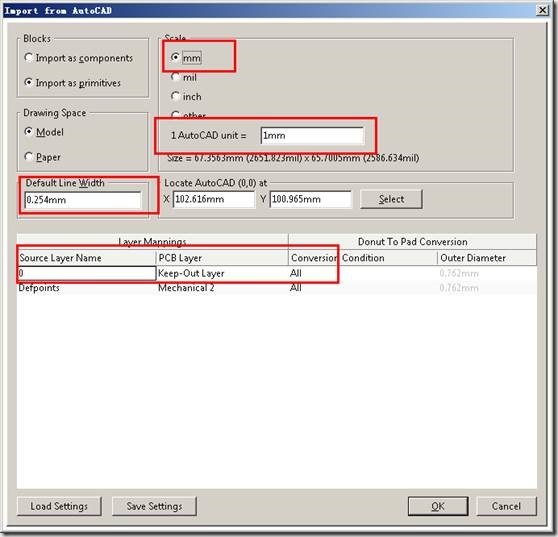The image size is (558, 537).
Task: Click the Donut To Pad Conversion header
Action: click(412, 242)
